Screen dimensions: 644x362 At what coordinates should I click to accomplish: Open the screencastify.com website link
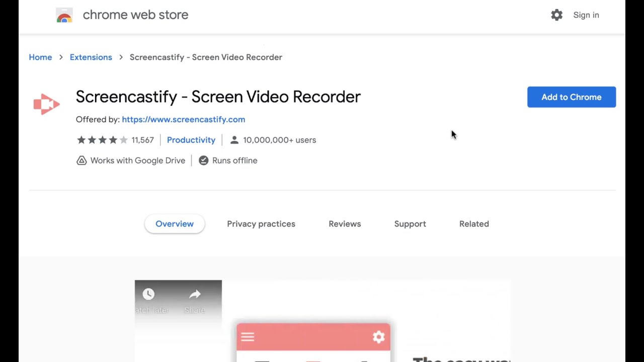[x=183, y=119]
